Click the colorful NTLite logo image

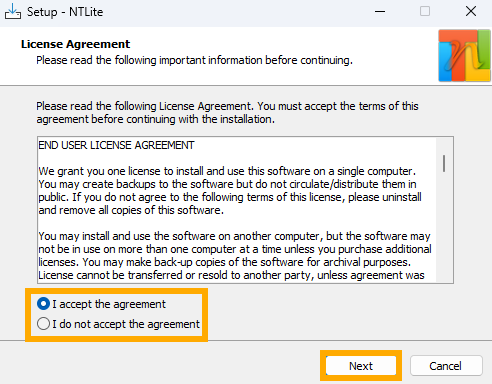click(x=464, y=56)
